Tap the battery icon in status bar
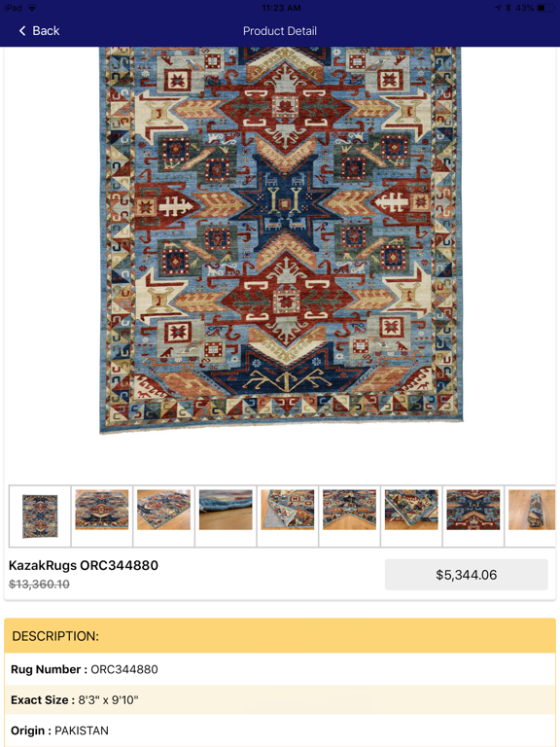 pyautogui.click(x=546, y=8)
